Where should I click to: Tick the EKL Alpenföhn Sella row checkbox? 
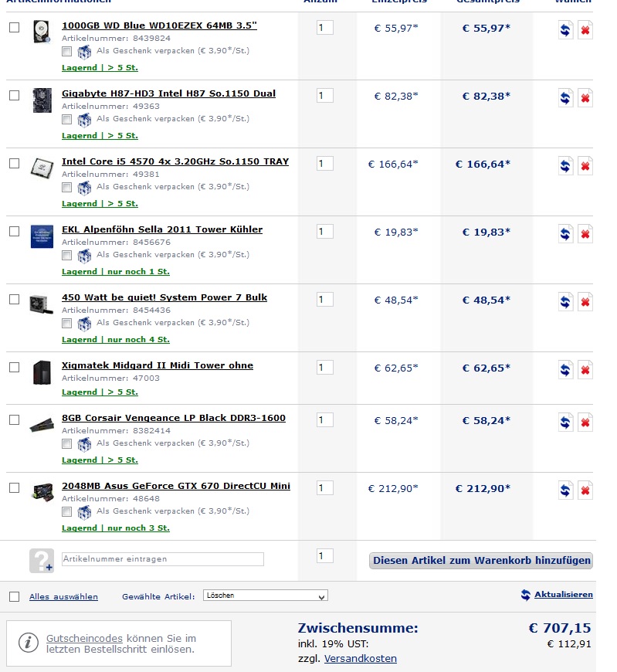(x=14, y=232)
